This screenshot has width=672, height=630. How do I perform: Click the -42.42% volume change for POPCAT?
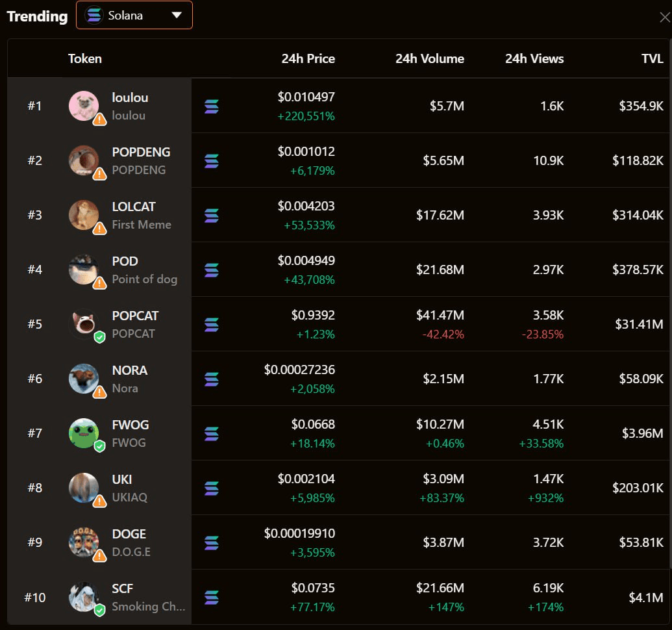click(x=443, y=334)
